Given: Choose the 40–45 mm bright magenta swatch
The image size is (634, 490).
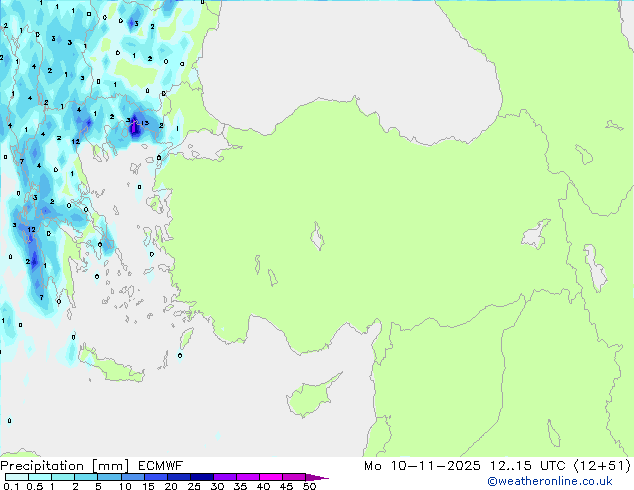Looking at the screenshot, I should tap(271, 477).
